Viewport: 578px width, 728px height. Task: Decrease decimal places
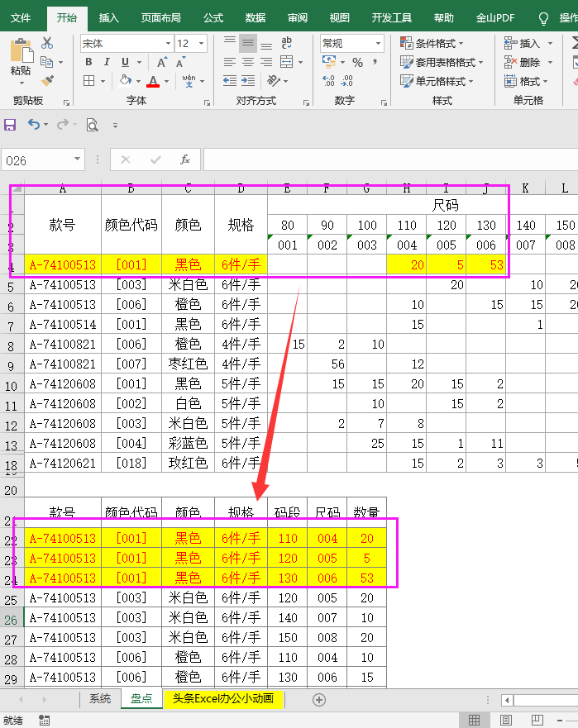[x=346, y=81]
